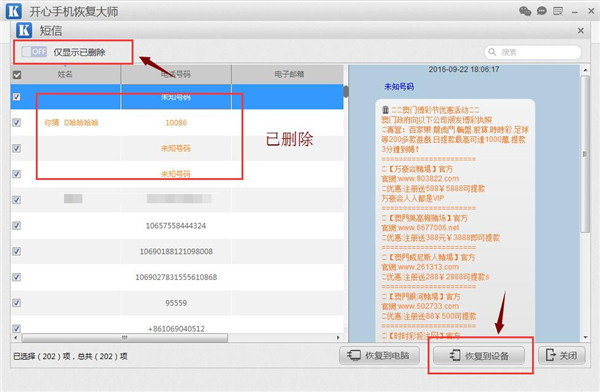Click the timestamp 2016-09-22 18:06:17
This screenshot has height=392, width=600.
click(x=463, y=69)
